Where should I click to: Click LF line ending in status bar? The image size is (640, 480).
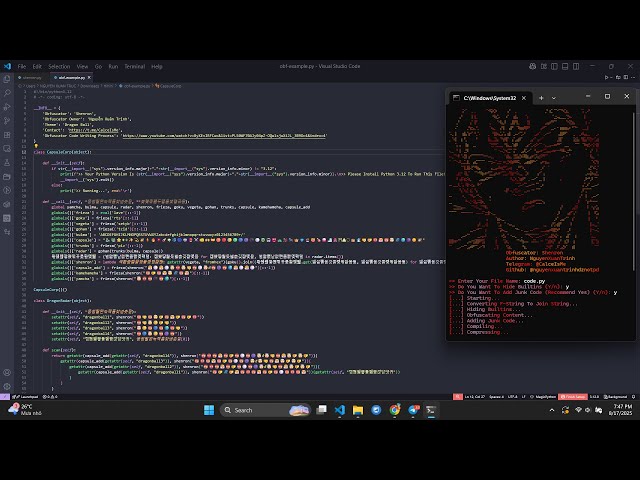524,396
